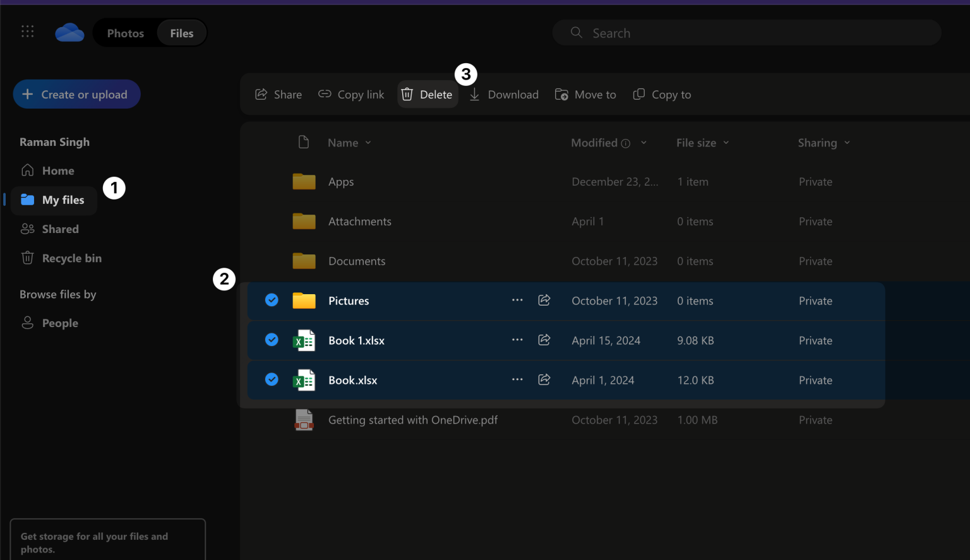Click the Delete trash icon
This screenshot has width=970, height=560.
407,93
